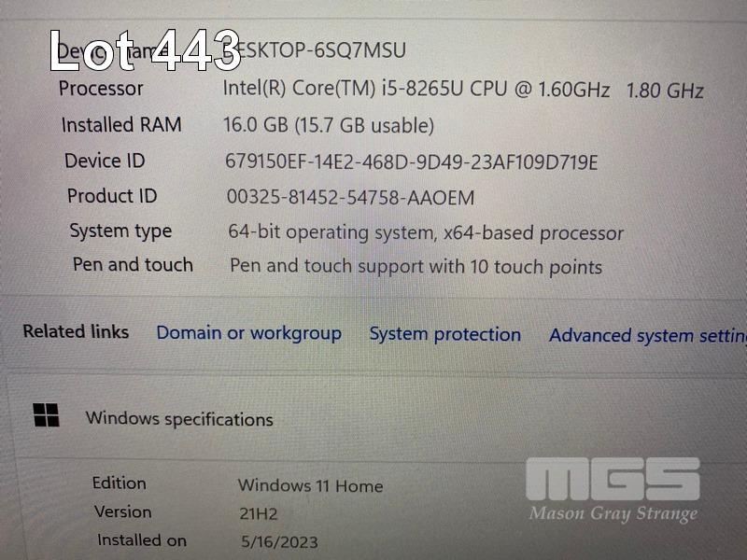747x560 pixels.
Task: Select the Related links label
Action: click(76, 331)
